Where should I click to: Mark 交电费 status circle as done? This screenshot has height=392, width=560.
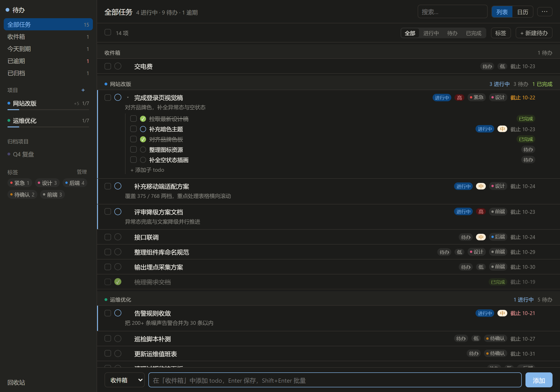(118, 66)
